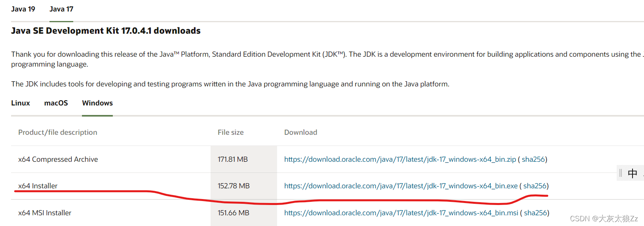Select the Java 17 tab
The height and width of the screenshot is (226, 644).
coord(61,9)
